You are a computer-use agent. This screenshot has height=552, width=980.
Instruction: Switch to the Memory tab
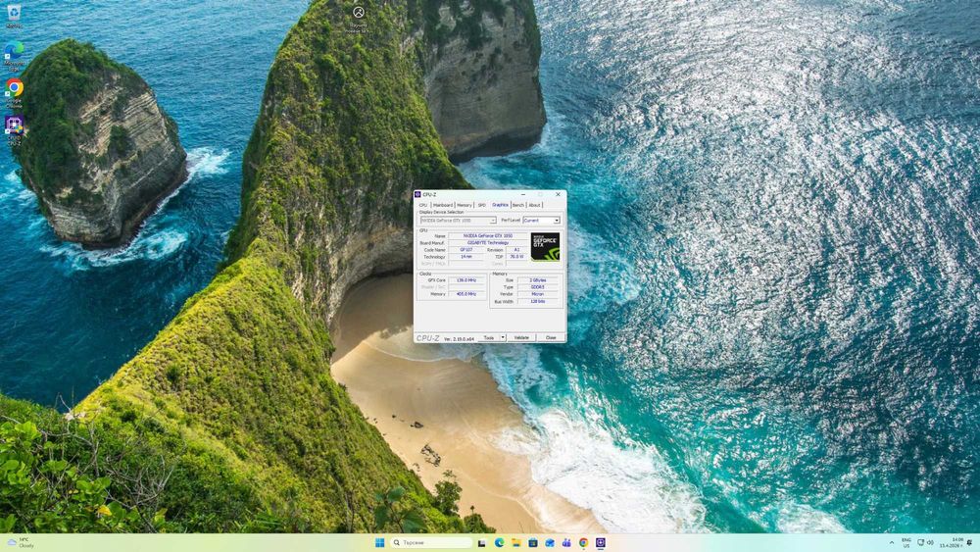[464, 205]
